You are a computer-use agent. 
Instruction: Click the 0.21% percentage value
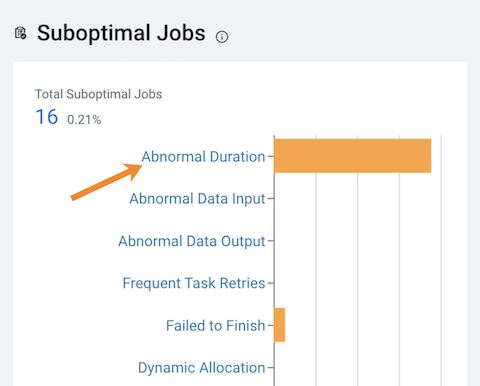(84, 120)
